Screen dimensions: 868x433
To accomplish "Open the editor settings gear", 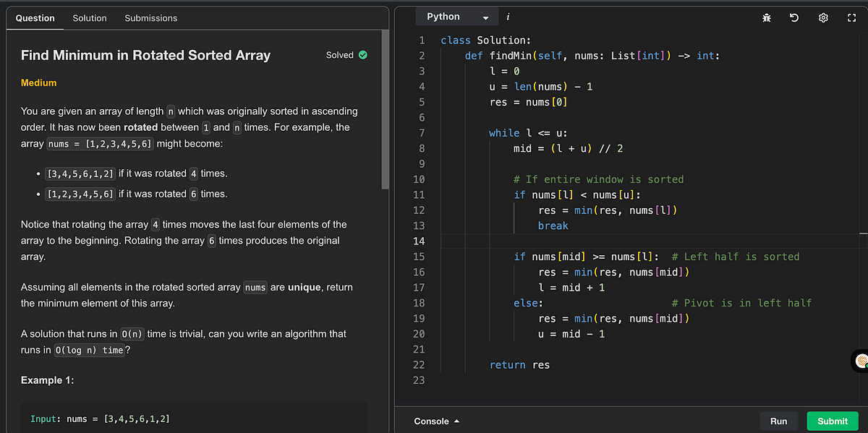I will [x=823, y=17].
